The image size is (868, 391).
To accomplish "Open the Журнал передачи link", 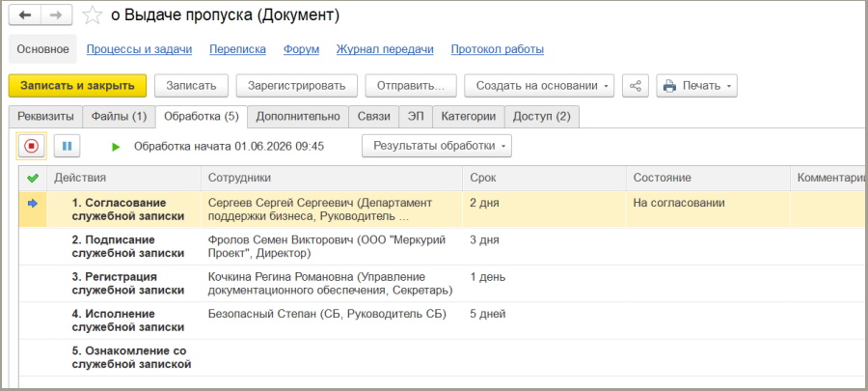I will pyautogui.click(x=385, y=50).
